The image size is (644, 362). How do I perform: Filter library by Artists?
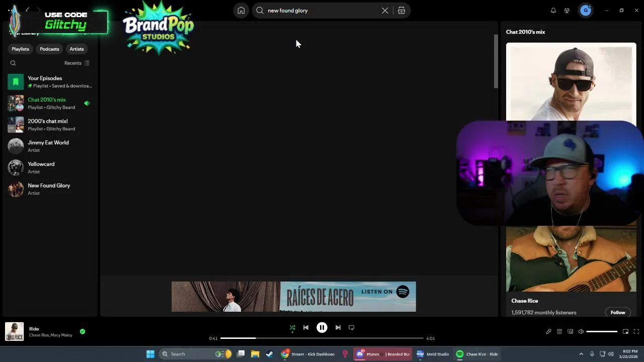[76, 49]
